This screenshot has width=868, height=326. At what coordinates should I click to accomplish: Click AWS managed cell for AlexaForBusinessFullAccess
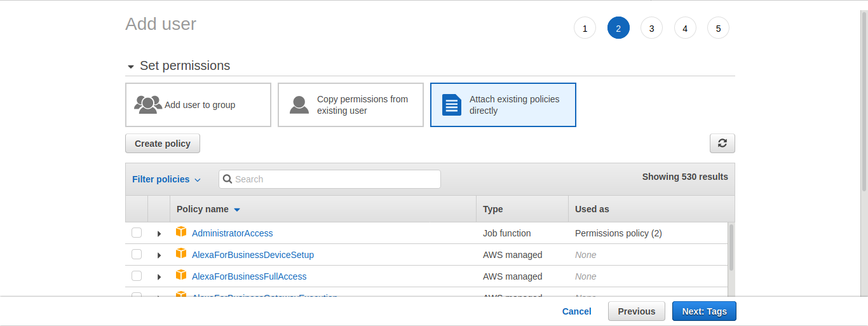coord(513,276)
